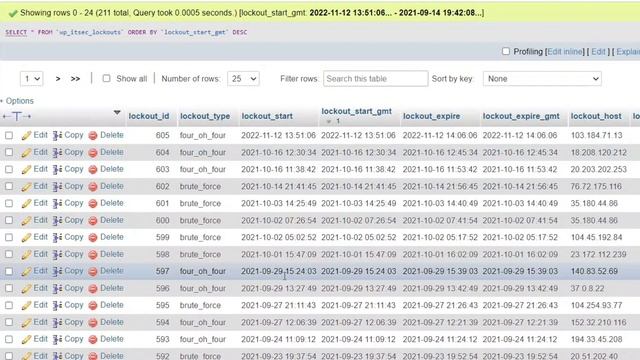Click the four_oh_four cell in row 597
The width and height of the screenshot is (640, 360).
click(203, 271)
